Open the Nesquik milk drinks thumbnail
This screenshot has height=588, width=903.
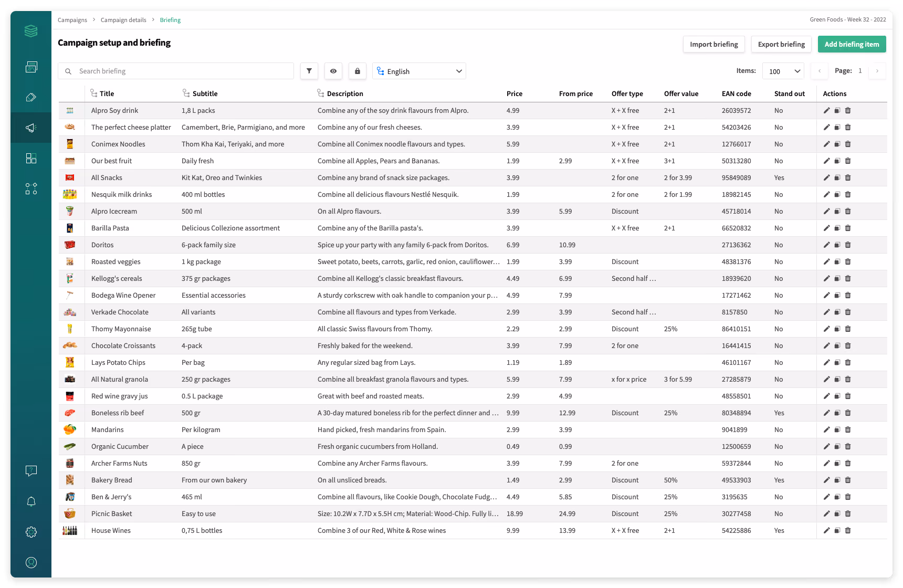pyautogui.click(x=70, y=194)
